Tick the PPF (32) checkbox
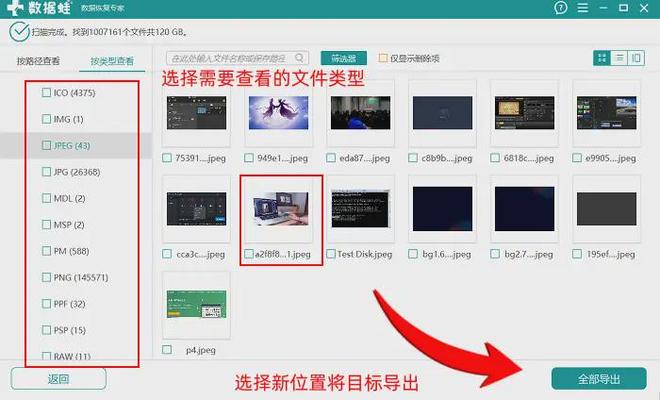 tap(46, 304)
